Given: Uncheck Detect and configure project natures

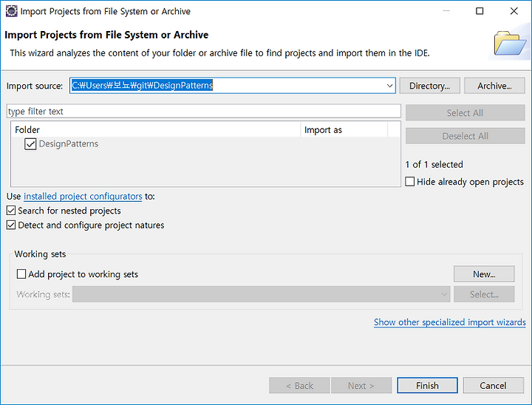Looking at the screenshot, I should tap(11, 225).
